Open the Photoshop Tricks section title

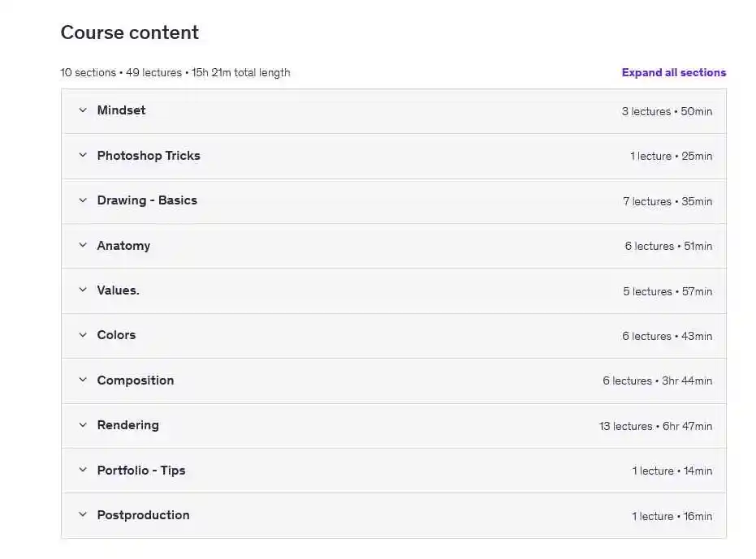pyautogui.click(x=149, y=156)
